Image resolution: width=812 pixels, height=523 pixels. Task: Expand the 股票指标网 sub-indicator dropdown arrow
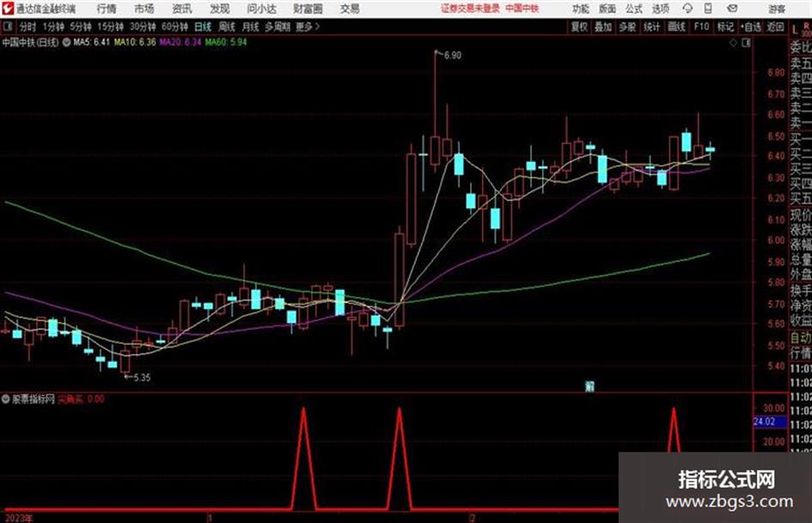(x=6, y=399)
